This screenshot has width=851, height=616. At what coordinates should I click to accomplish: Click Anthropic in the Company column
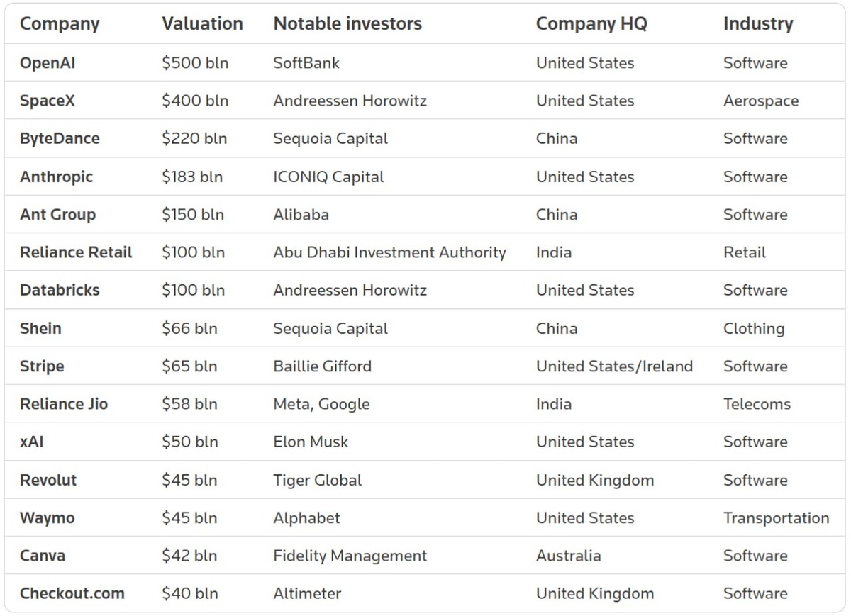(x=56, y=177)
